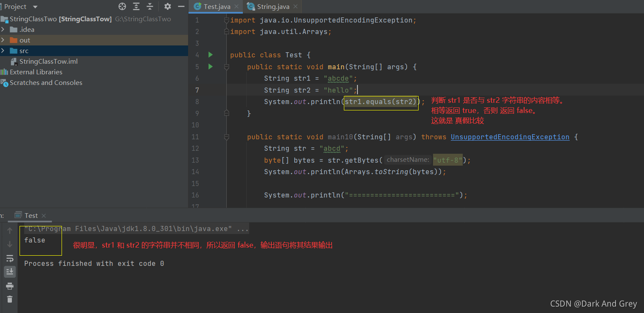Image resolution: width=644 pixels, height=313 pixels.
Task: Collapse the main10 method fold at line 11
Action: (x=226, y=137)
